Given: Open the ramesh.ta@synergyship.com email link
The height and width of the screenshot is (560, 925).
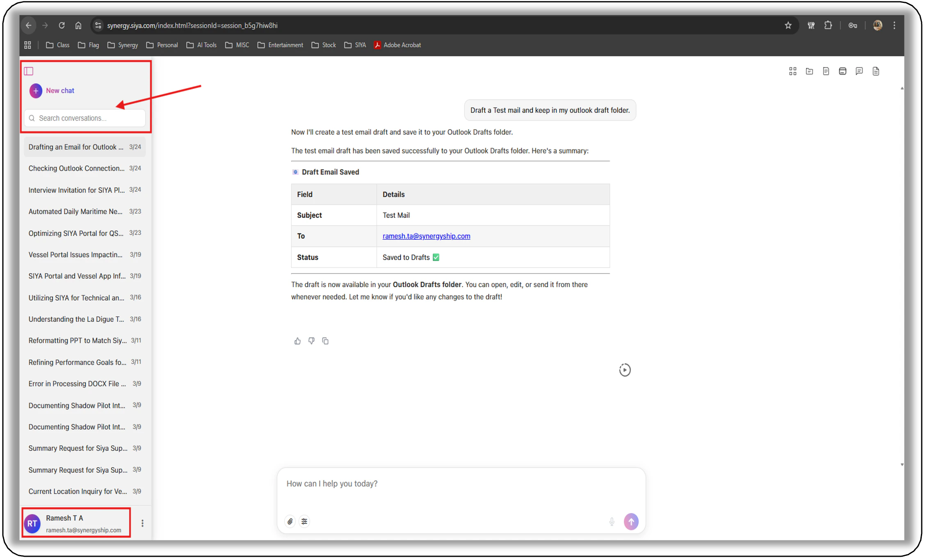Looking at the screenshot, I should 426,236.
